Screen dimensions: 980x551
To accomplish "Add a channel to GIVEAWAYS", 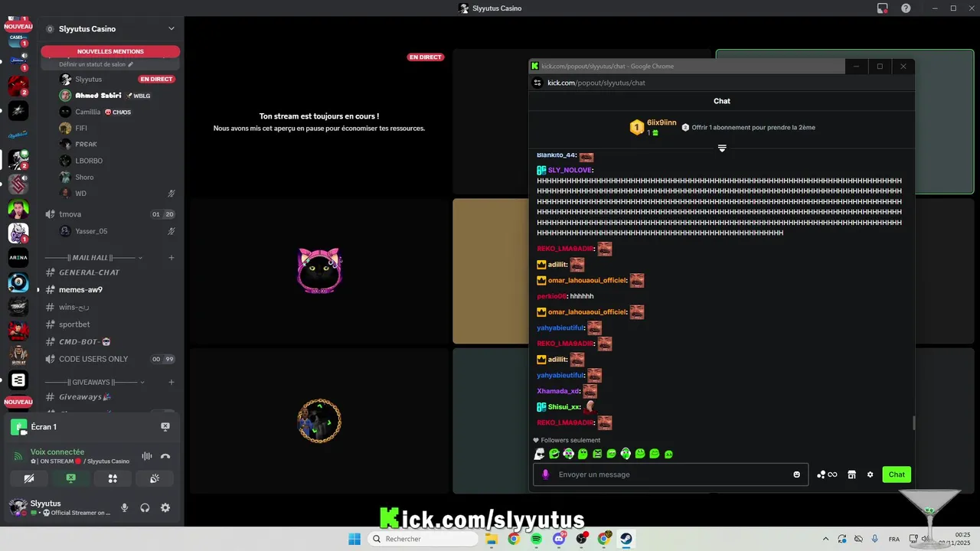I will (x=171, y=382).
